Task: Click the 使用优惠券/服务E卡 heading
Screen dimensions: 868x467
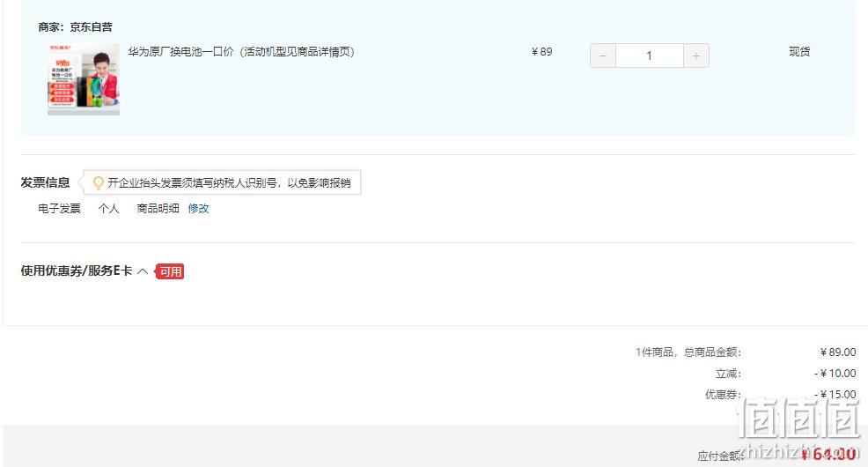Action: pyautogui.click(x=77, y=271)
